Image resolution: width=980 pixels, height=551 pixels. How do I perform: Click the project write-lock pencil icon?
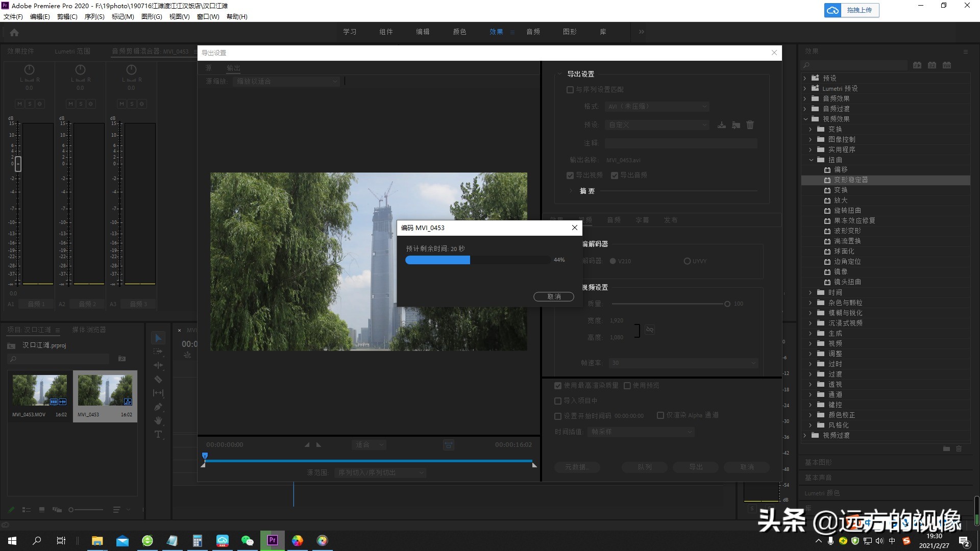point(11,510)
